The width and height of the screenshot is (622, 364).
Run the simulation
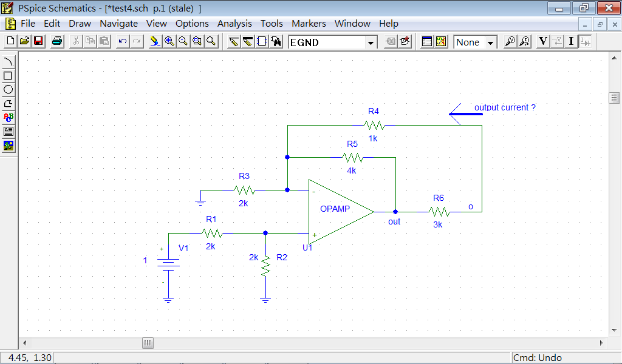pyautogui.click(x=441, y=41)
